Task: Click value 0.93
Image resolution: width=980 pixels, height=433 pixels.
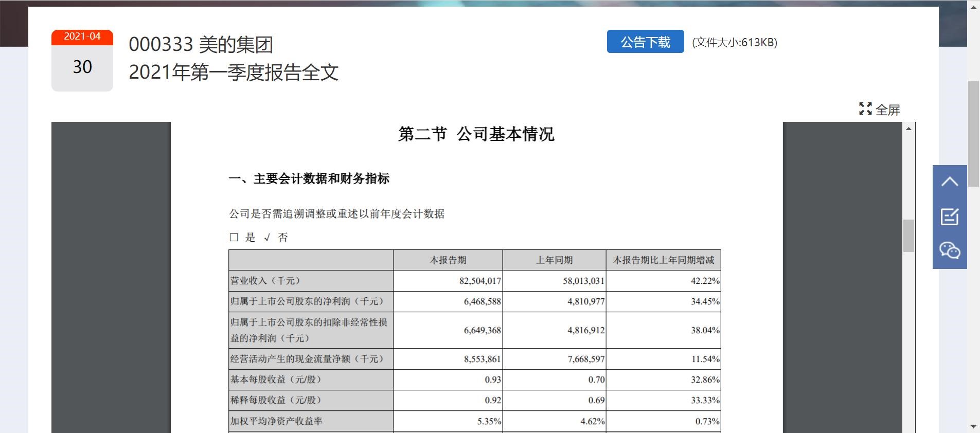Action: 493,380
